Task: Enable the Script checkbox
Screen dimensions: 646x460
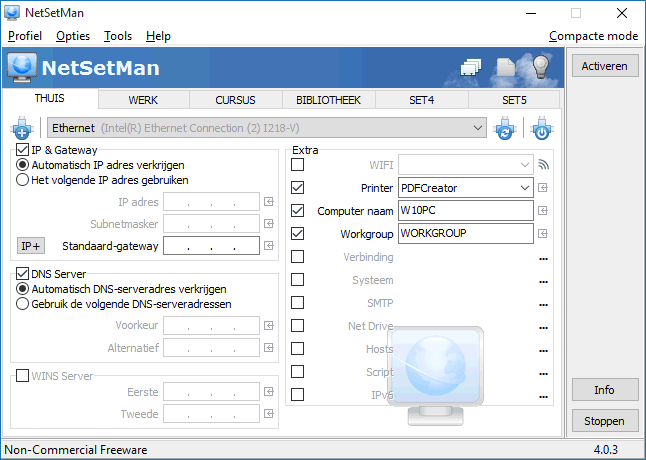Action: pyautogui.click(x=297, y=371)
